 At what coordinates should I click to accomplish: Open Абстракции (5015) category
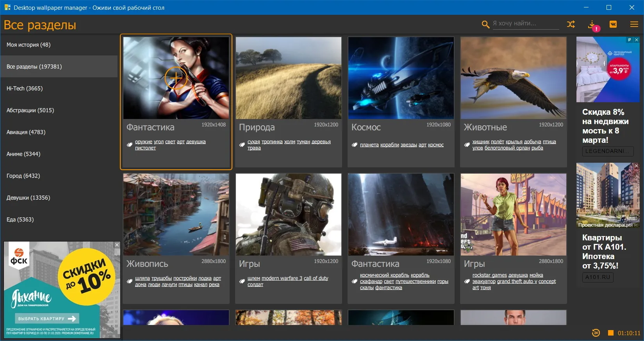click(x=59, y=110)
